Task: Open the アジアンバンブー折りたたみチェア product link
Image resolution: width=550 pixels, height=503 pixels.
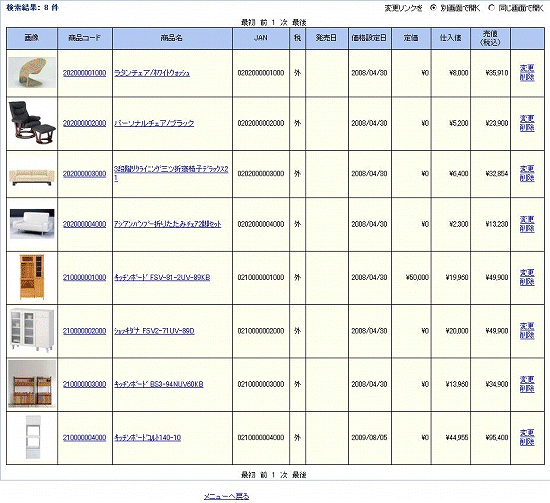Action: pyautogui.click(x=168, y=224)
